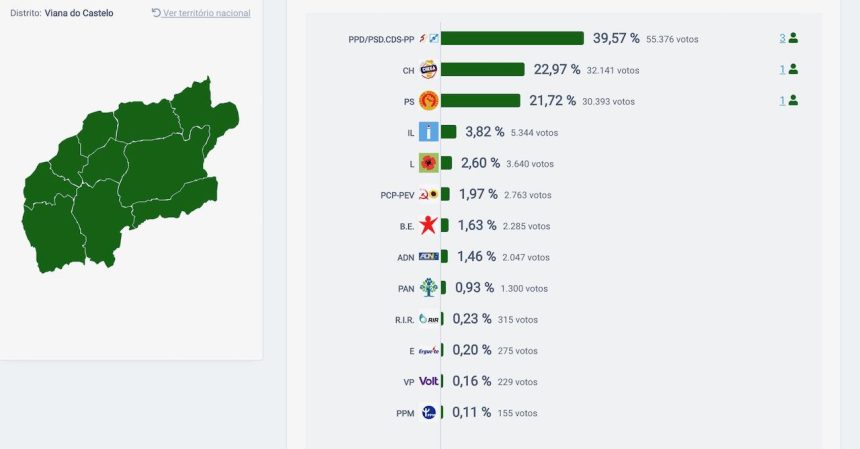
Task: Click the PS fist logo icon
Action: 428,101
